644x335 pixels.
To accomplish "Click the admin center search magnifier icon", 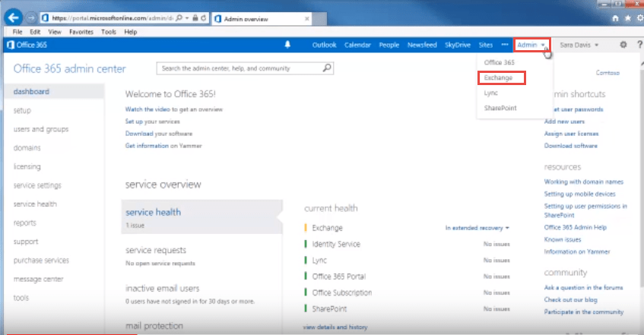I will 327,68.
